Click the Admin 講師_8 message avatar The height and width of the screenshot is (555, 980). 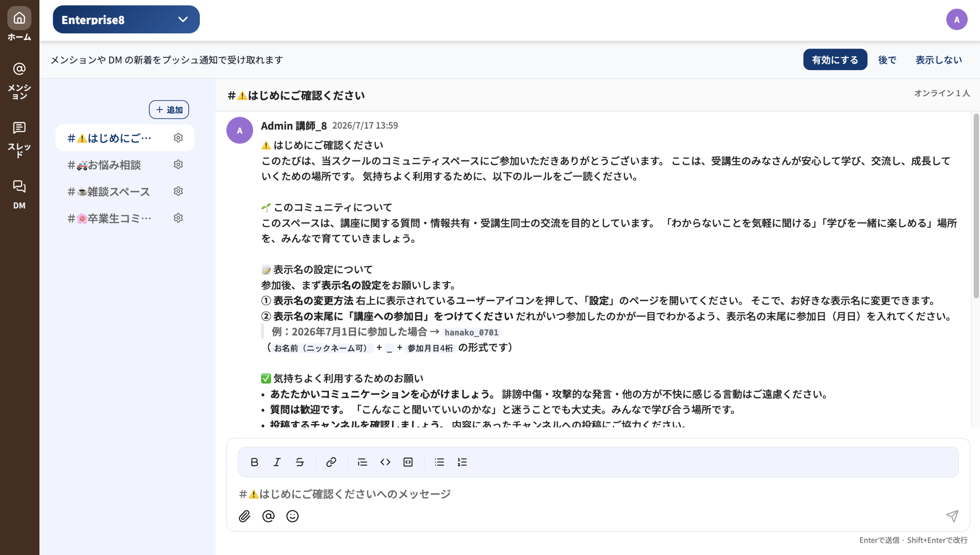click(240, 131)
